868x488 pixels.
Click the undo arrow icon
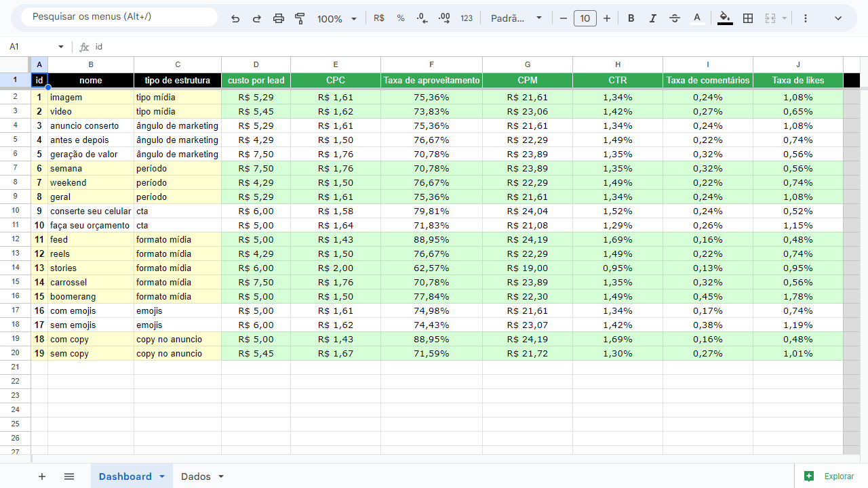tap(235, 19)
